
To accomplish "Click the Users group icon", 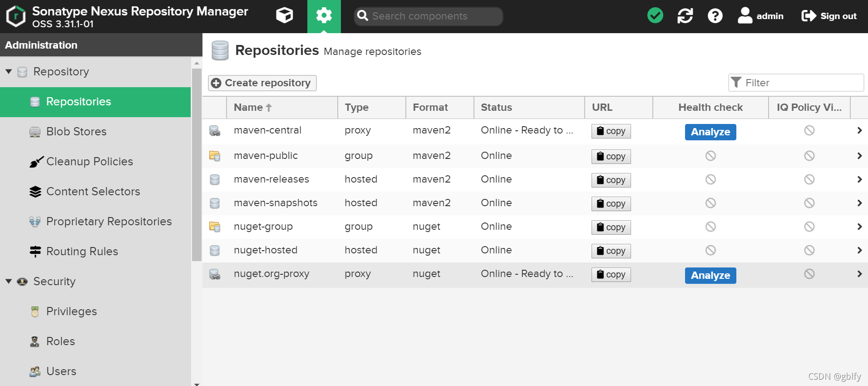I will coord(35,371).
